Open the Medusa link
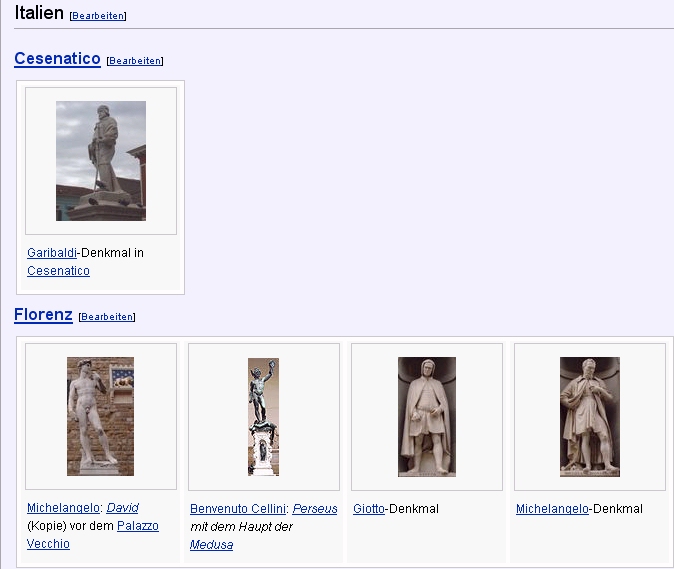The image size is (674, 569). click(x=211, y=545)
